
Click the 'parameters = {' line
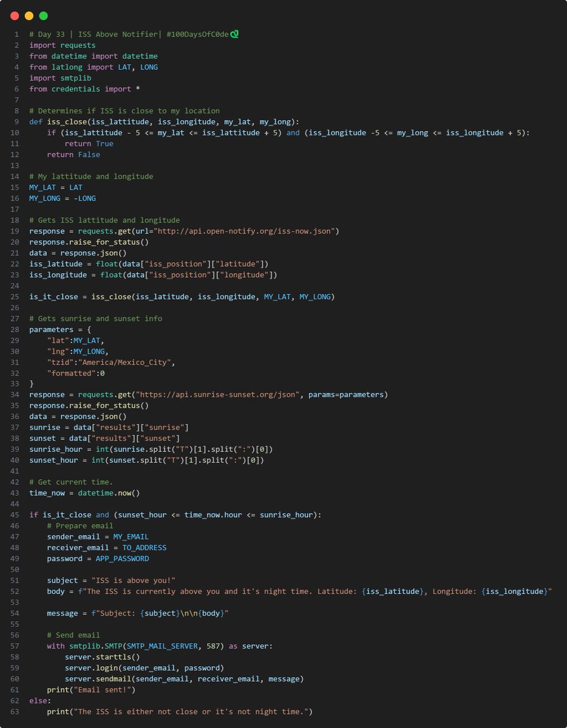click(60, 329)
